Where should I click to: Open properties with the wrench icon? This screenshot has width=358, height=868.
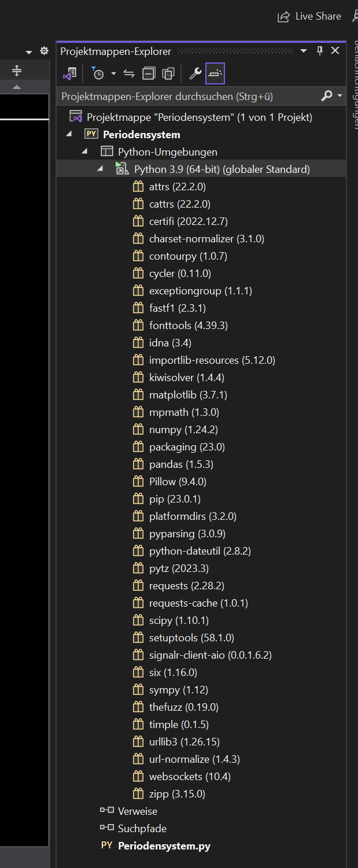coord(195,73)
